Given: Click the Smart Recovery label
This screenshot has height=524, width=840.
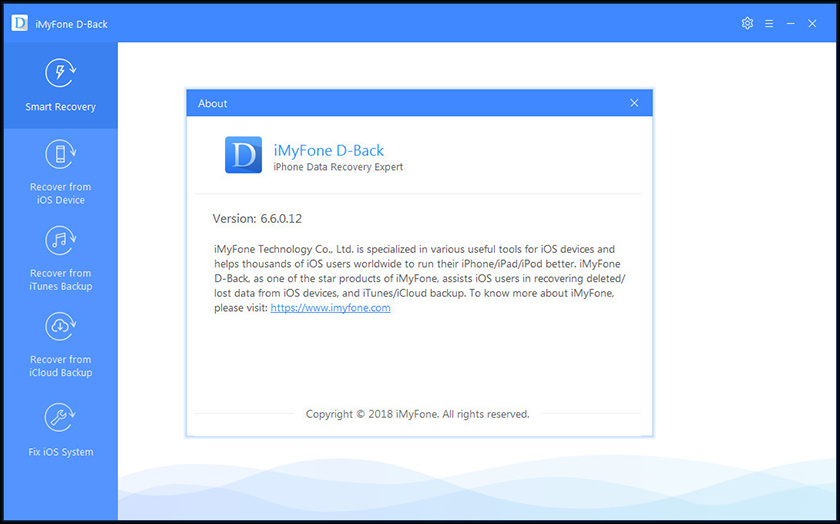Looking at the screenshot, I should coord(61,107).
